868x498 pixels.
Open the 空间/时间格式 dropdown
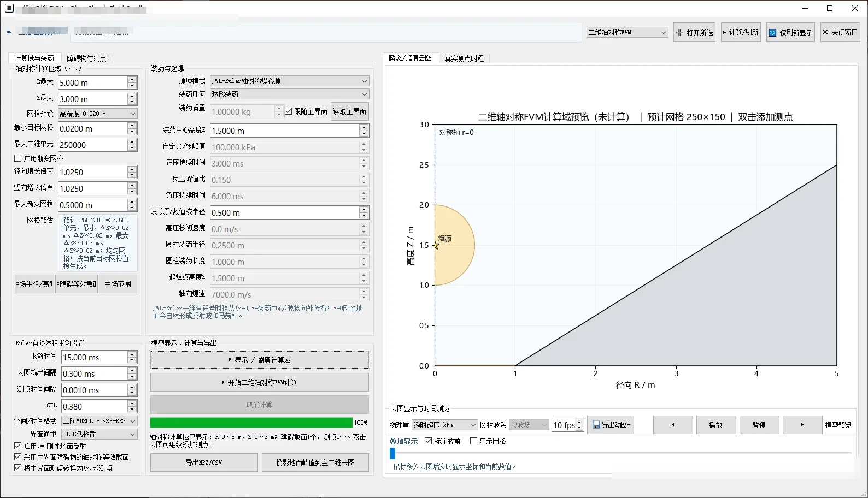point(99,421)
